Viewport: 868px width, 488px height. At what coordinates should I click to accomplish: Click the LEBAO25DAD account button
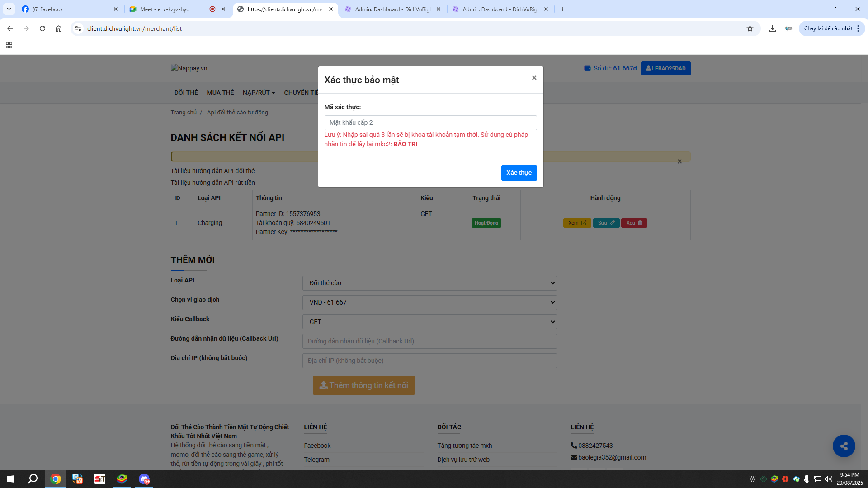pyautogui.click(x=665, y=68)
